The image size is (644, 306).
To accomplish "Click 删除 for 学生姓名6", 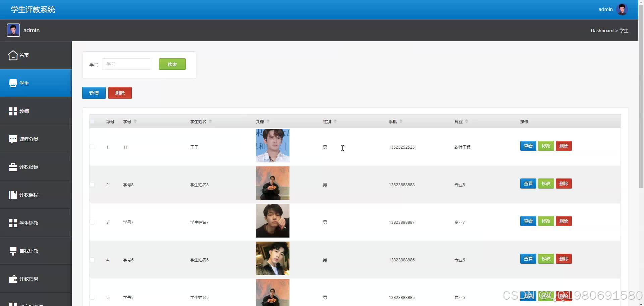I will pos(564,259).
